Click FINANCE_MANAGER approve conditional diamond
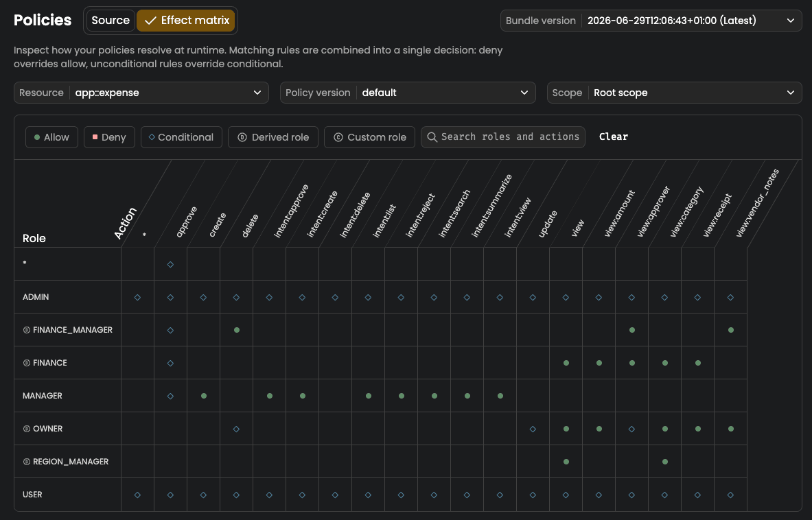The width and height of the screenshot is (812, 520). (x=170, y=330)
